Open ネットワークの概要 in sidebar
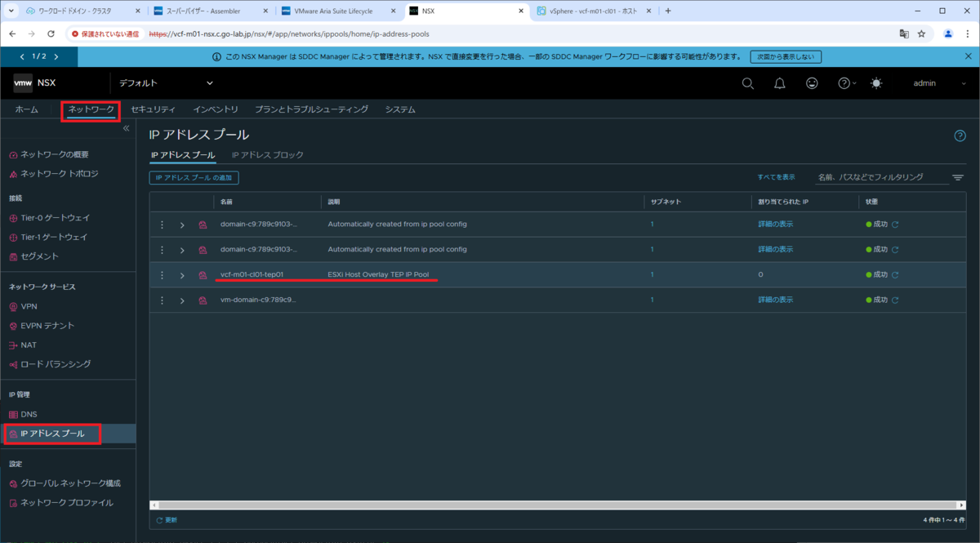 tap(55, 154)
